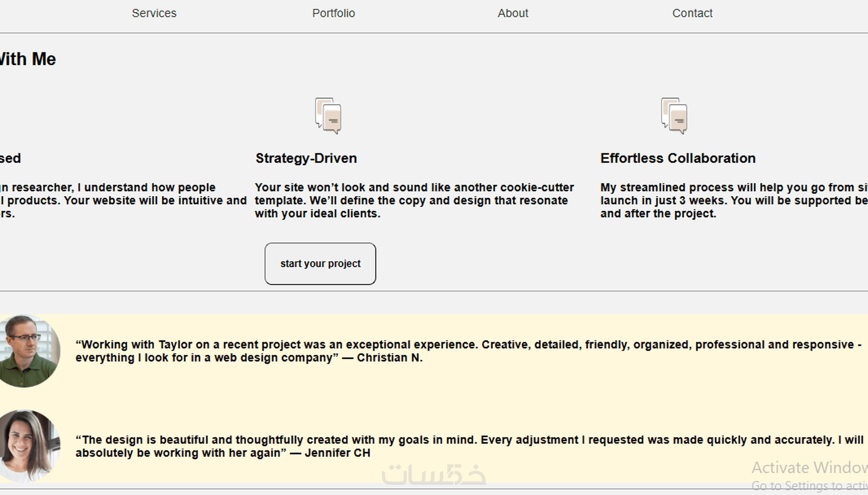
Task: Click the chat icon above Strategy-Driven
Action: pos(328,116)
